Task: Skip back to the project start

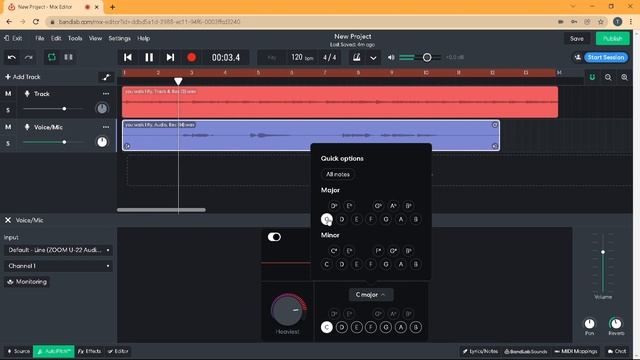Action: [x=128, y=58]
